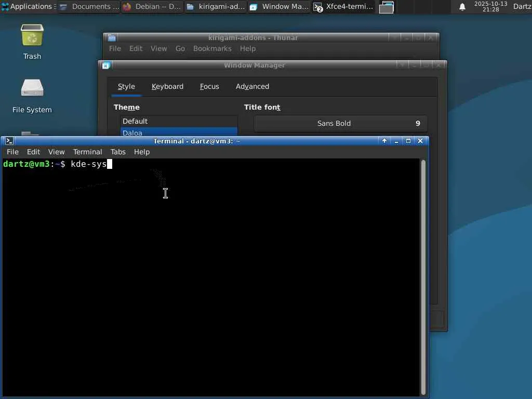
Task: Open Thunar Help menu
Action: 248,48
